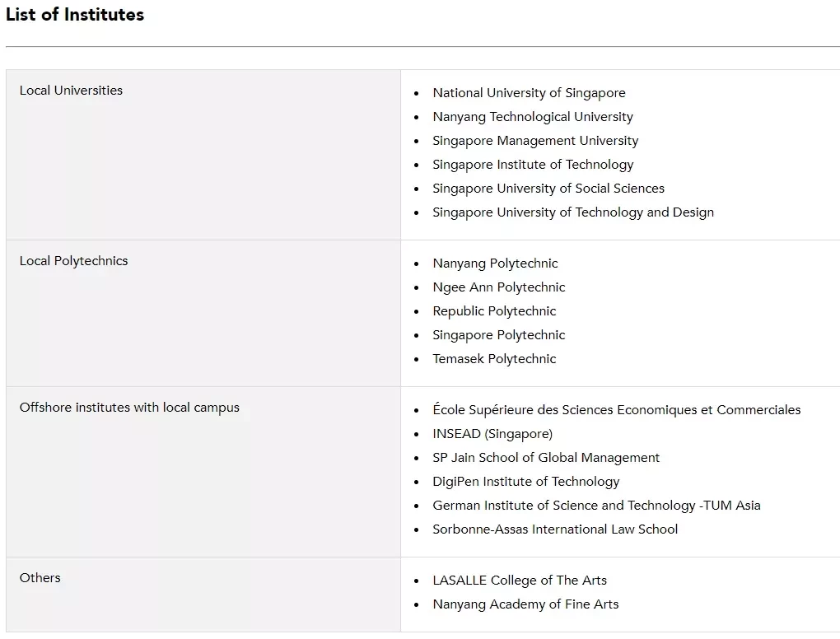Image resolution: width=840 pixels, height=639 pixels.
Task: Select INSEAD (Singapore) entry
Action: click(492, 434)
